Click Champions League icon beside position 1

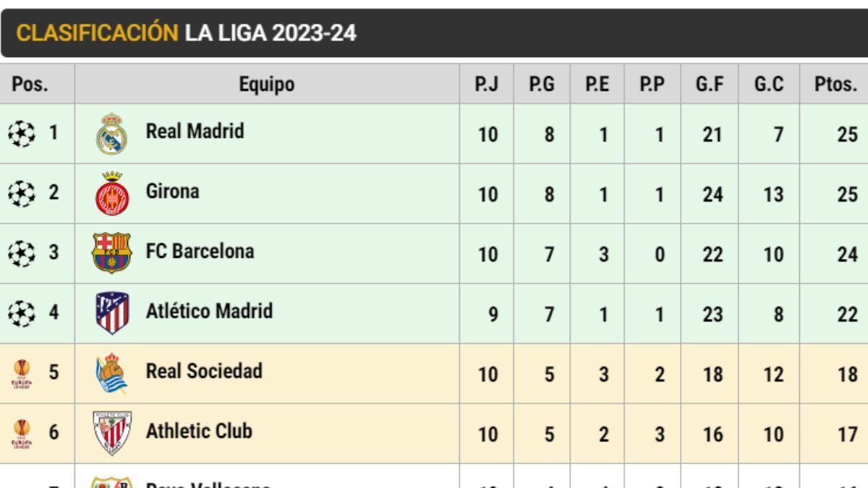(22, 134)
